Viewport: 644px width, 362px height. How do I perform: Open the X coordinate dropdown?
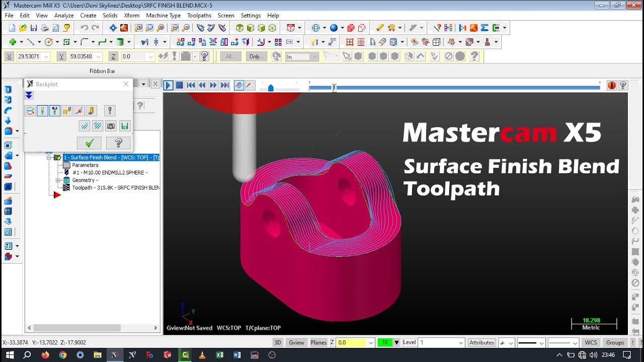click(46, 57)
